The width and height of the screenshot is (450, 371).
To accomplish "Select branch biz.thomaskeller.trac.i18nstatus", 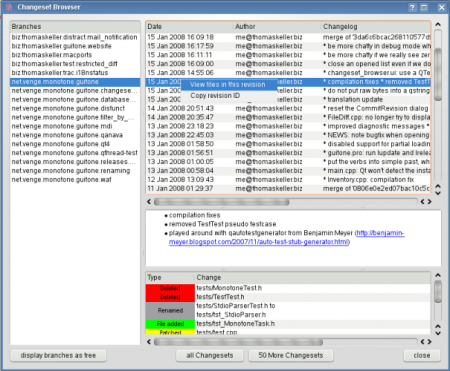I will (x=75, y=73).
